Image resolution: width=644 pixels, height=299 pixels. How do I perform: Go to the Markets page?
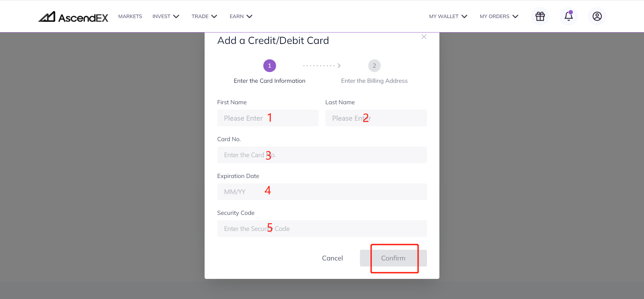pos(130,16)
